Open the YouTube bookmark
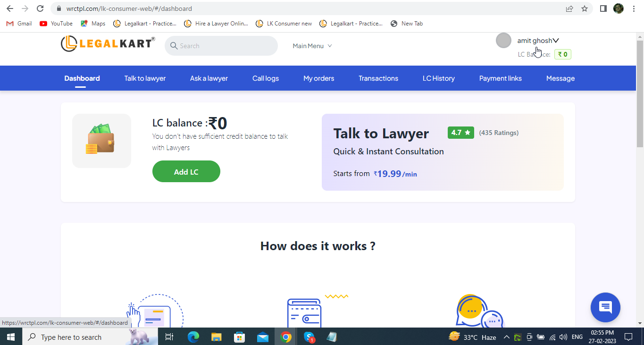The image size is (644, 345). tap(56, 24)
